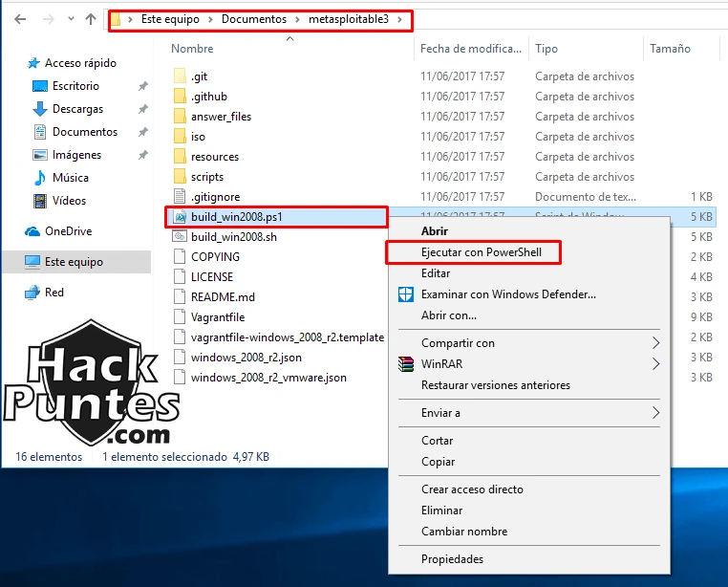The height and width of the screenshot is (587, 728).
Task: Expand the WinRAR submenu
Action: (529, 364)
